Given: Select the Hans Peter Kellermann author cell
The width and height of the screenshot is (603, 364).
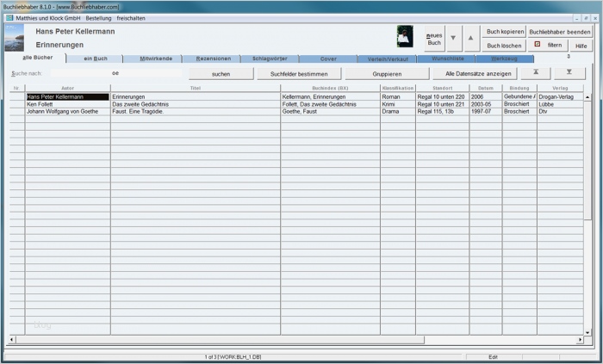Looking at the screenshot, I should [68, 96].
